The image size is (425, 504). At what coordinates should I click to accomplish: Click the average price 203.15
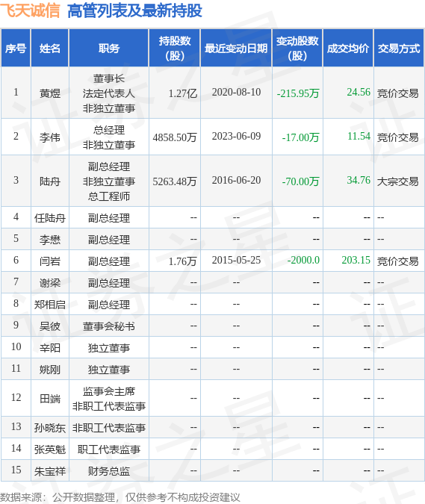point(356,260)
